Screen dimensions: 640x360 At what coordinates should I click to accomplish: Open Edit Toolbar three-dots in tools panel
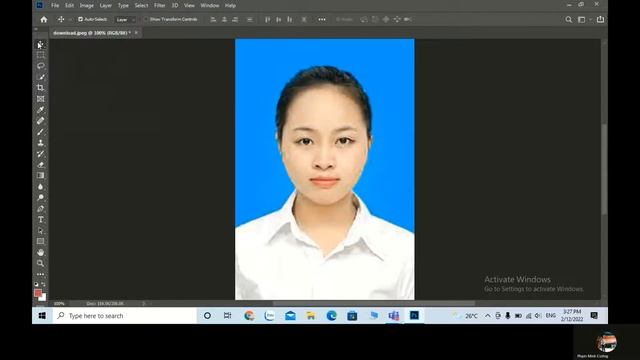tap(40, 274)
